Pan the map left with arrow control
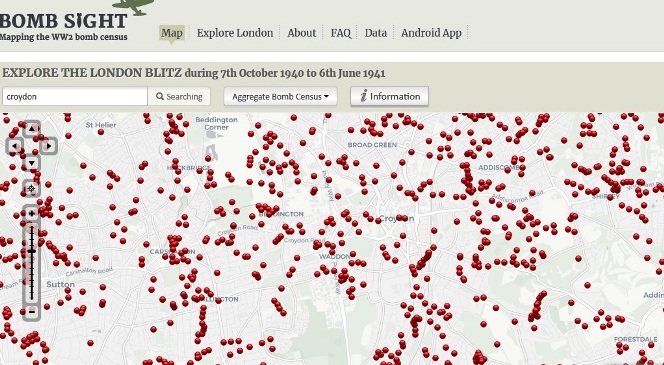664x365 pixels. pyautogui.click(x=15, y=146)
